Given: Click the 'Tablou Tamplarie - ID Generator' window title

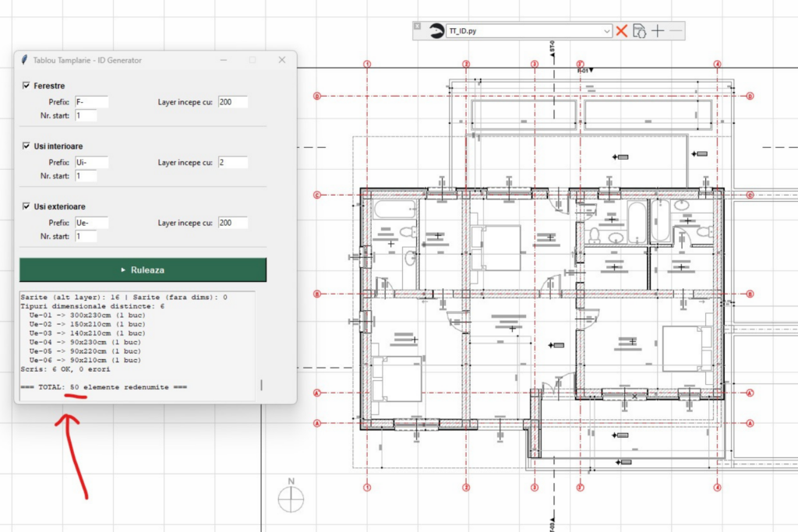Looking at the screenshot, I should tap(87, 60).
